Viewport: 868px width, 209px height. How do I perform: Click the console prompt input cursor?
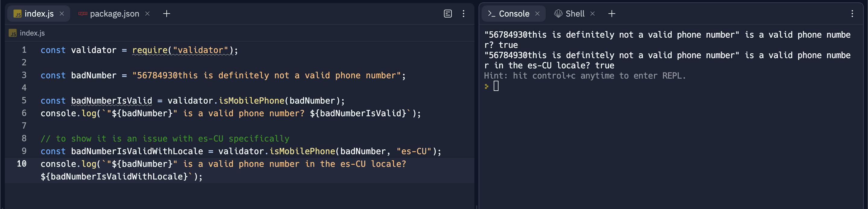point(496,86)
